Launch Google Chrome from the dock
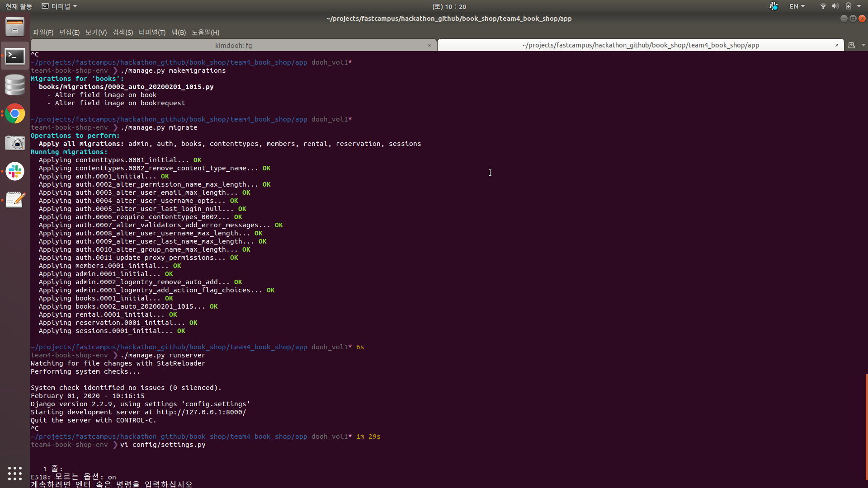Screen dimensions: 868x488 click(15, 114)
